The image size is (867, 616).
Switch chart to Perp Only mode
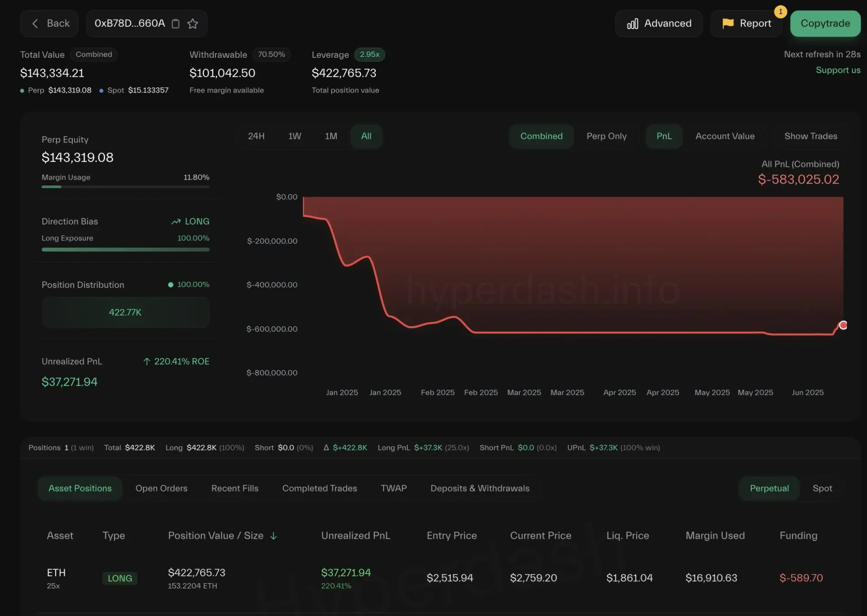coord(606,136)
